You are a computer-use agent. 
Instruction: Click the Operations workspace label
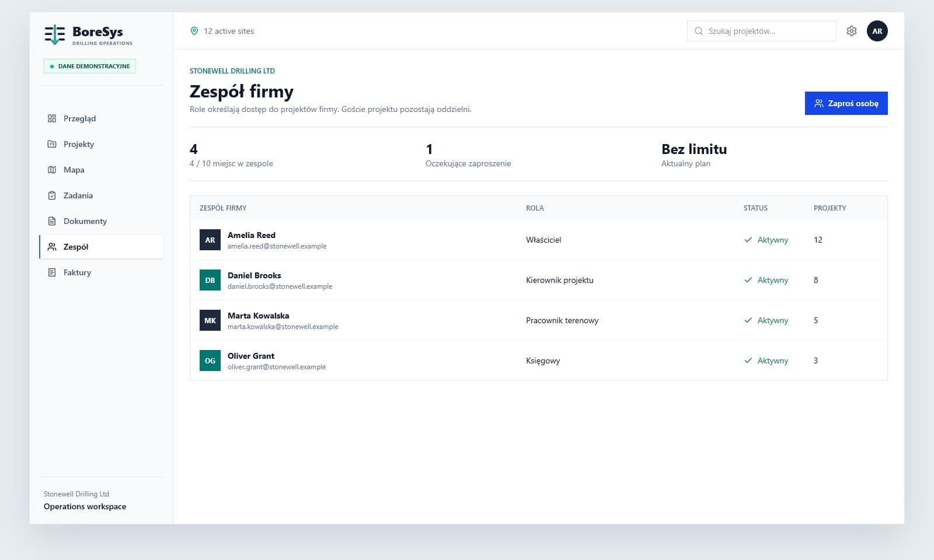(x=85, y=506)
